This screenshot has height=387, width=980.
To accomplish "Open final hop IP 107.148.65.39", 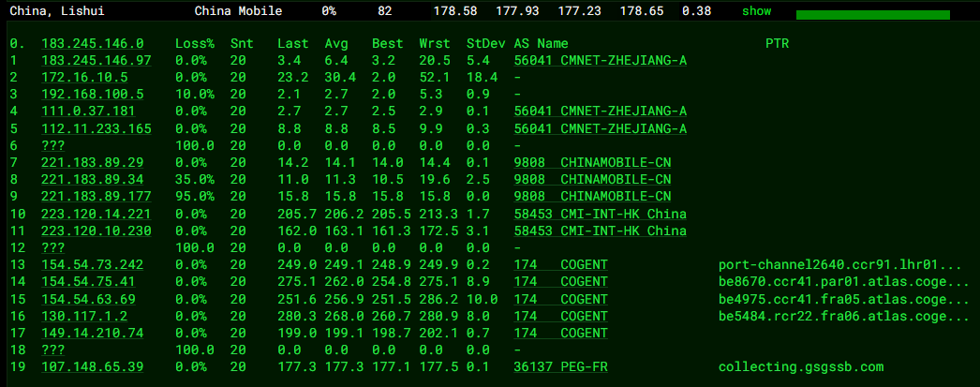I will [x=93, y=367].
